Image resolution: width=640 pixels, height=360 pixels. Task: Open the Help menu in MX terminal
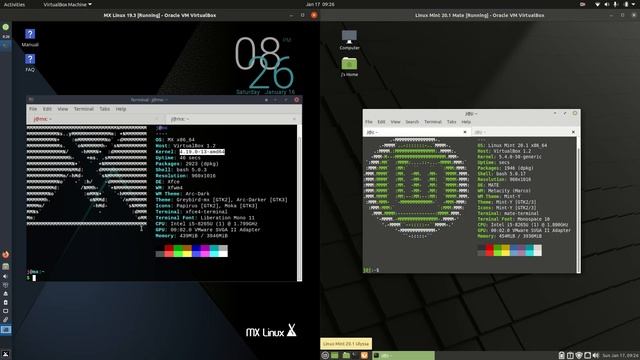[121, 109]
